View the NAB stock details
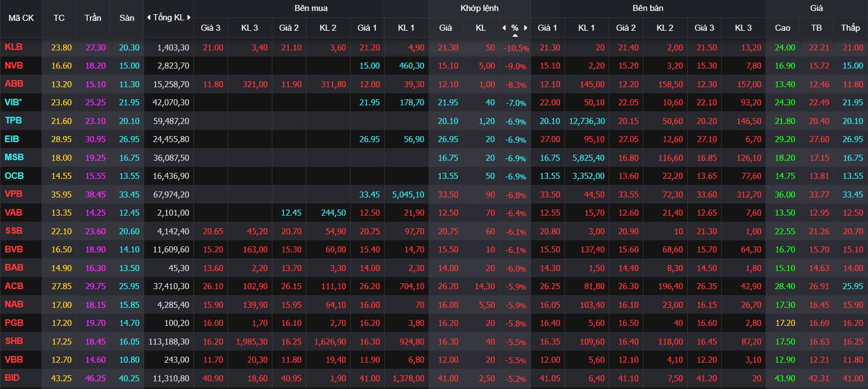 14,305
